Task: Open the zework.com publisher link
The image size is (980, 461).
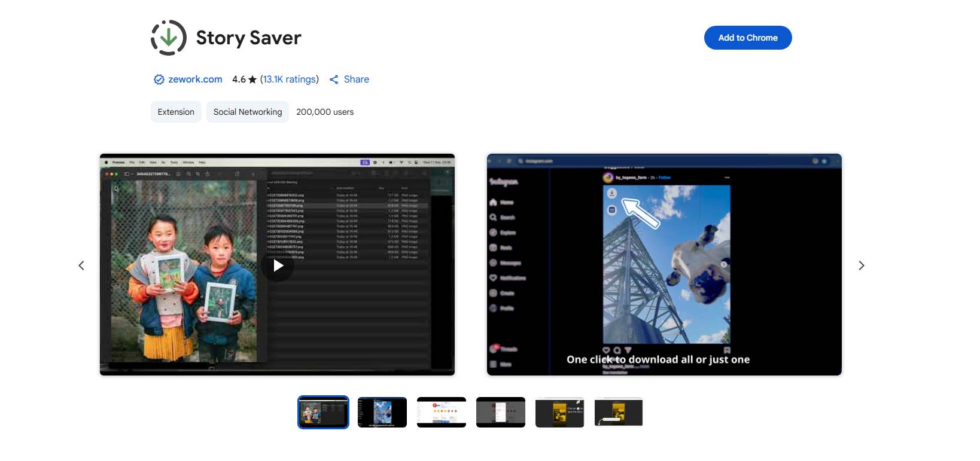Action: [195, 80]
